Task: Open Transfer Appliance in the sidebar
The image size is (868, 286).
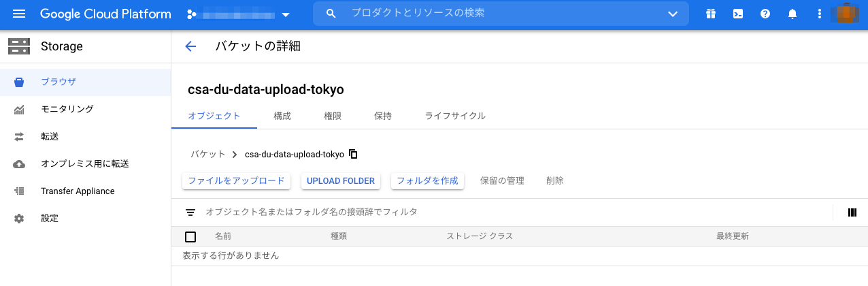Action: click(85, 191)
